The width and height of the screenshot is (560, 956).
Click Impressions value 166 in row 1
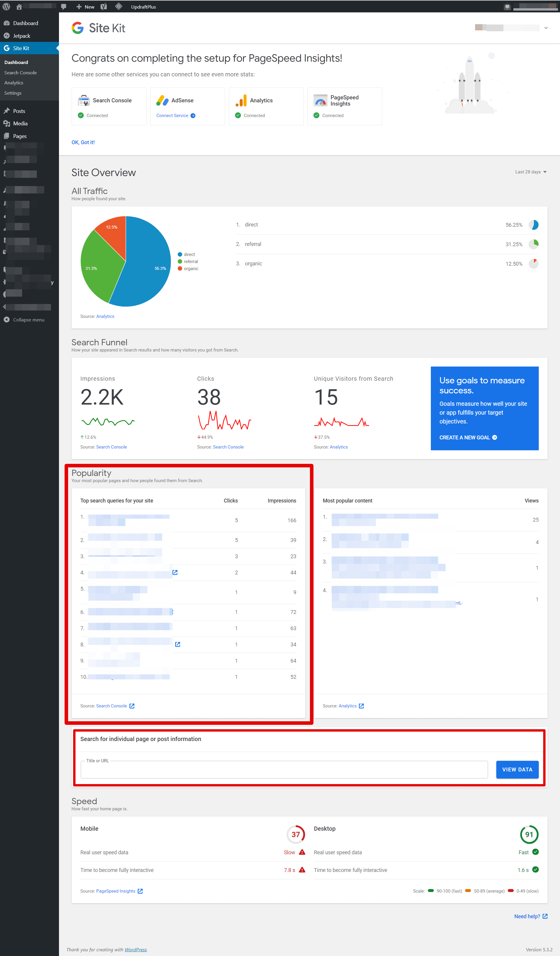292,520
